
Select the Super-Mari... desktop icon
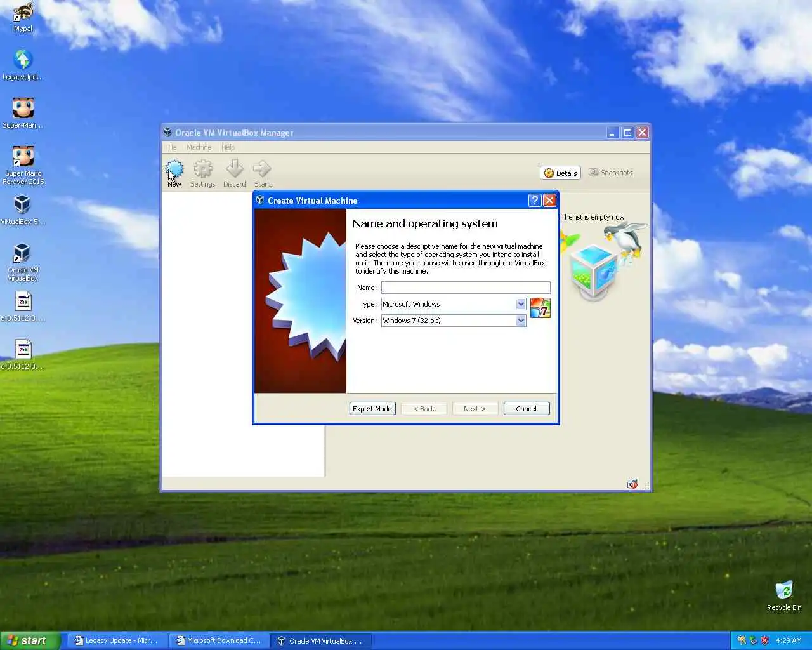[23, 114]
